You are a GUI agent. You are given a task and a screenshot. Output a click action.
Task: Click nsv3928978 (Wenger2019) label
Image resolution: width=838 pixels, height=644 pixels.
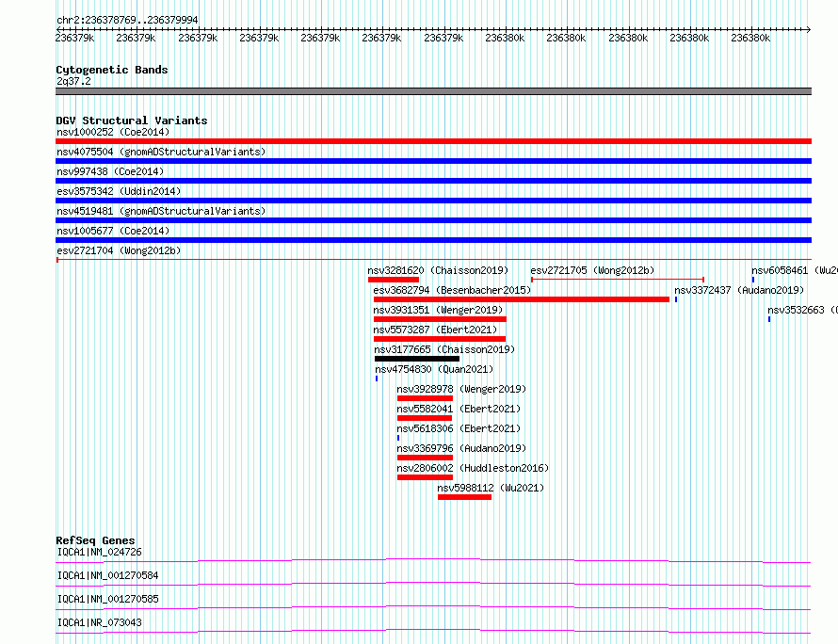point(461,389)
